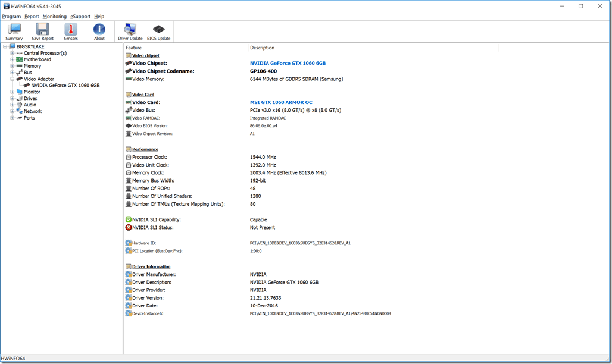Image resolution: width=612 pixels, height=364 pixels.
Task: Minimize the HWiNFO64 window
Action: coord(562,6)
